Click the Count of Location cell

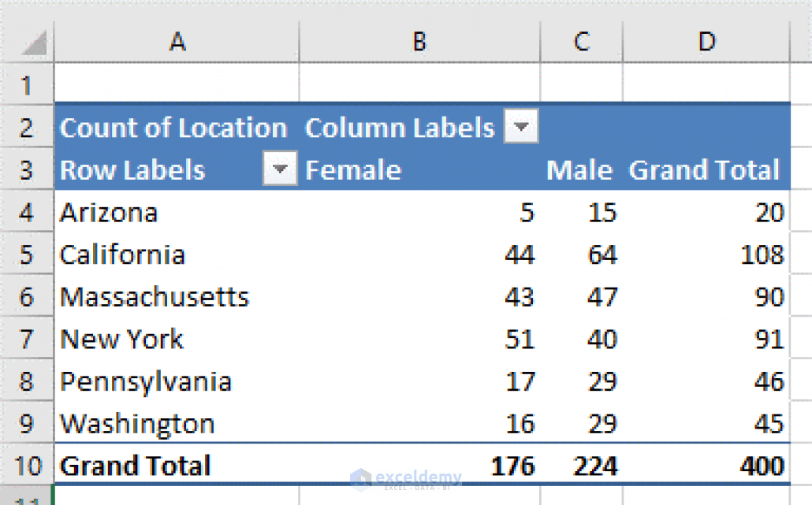coord(173,127)
